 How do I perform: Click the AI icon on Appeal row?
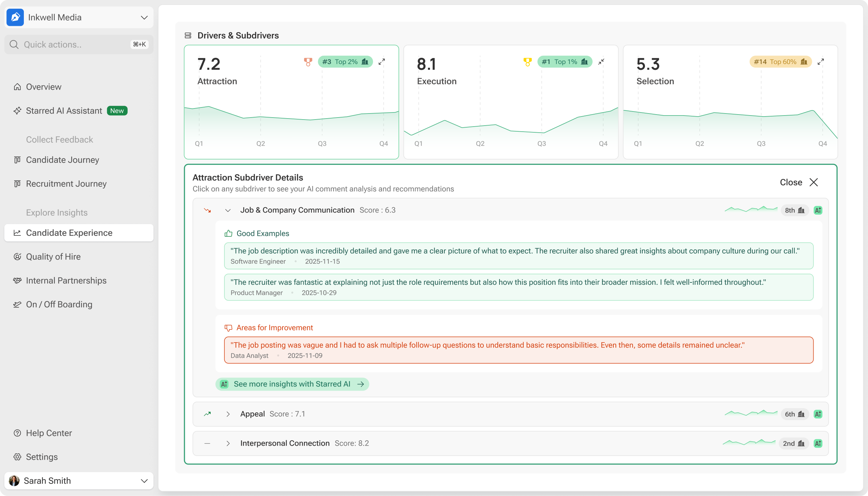[x=818, y=414]
